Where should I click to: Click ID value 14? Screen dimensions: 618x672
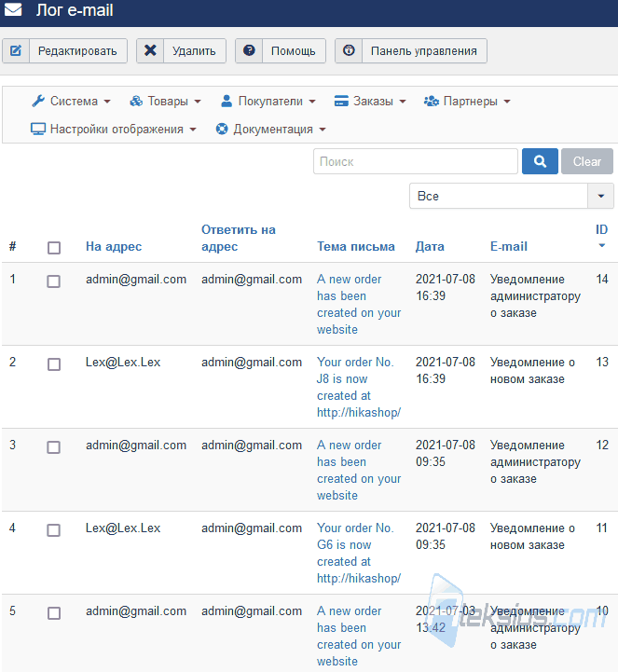click(602, 279)
